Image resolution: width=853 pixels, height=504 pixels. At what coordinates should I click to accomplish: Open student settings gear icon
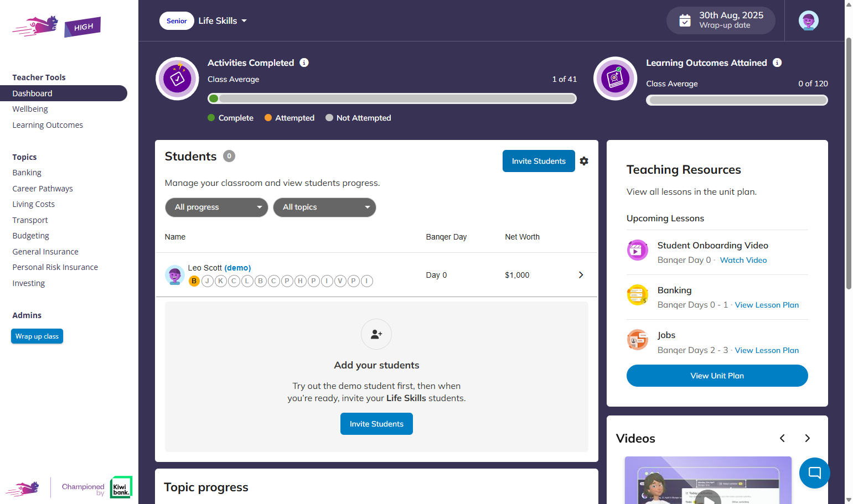point(584,161)
